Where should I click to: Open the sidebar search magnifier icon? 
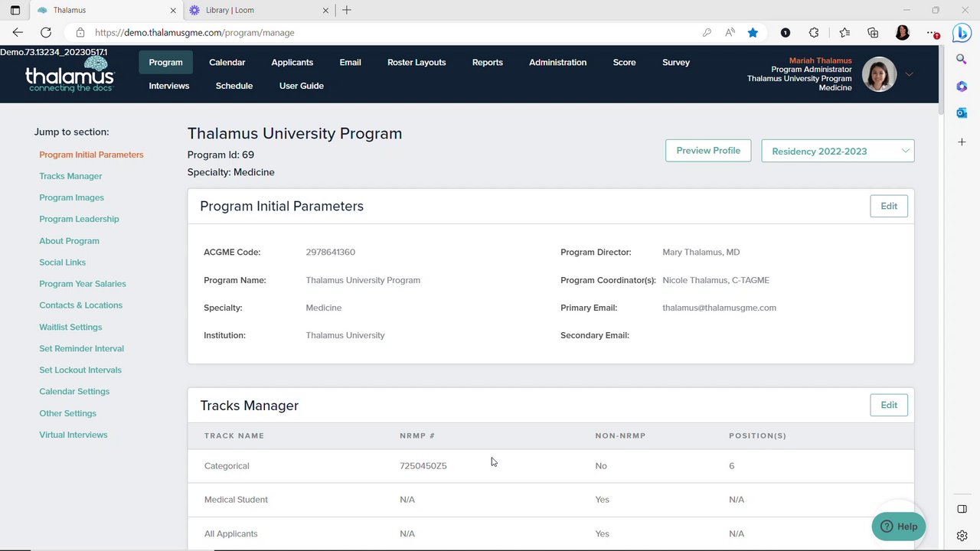pos(962,59)
